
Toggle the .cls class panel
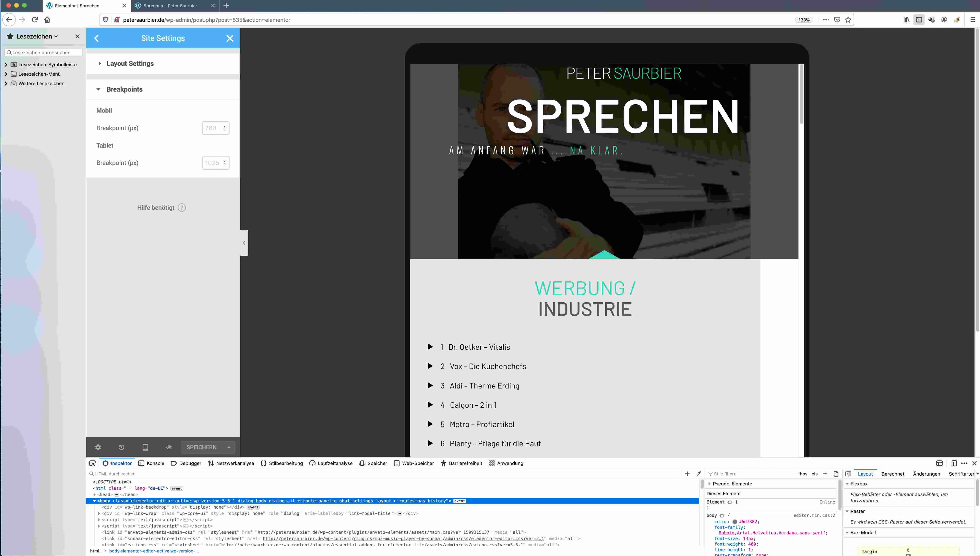point(814,474)
